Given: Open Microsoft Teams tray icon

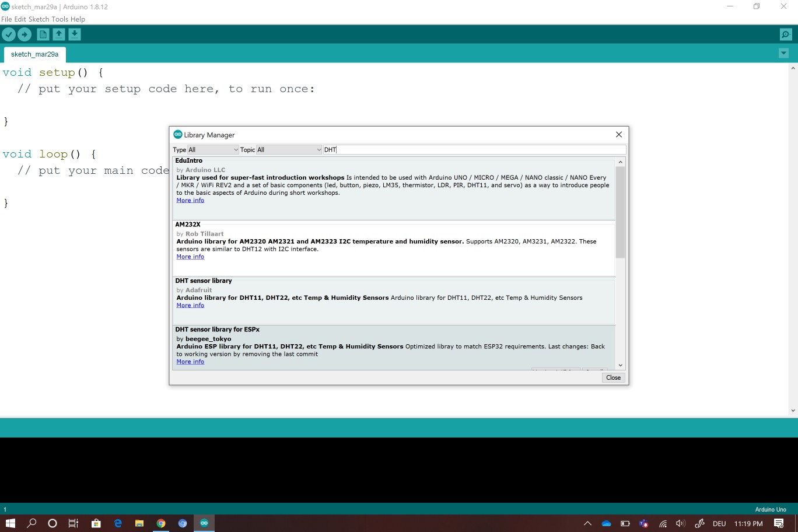Looking at the screenshot, I should point(643,523).
